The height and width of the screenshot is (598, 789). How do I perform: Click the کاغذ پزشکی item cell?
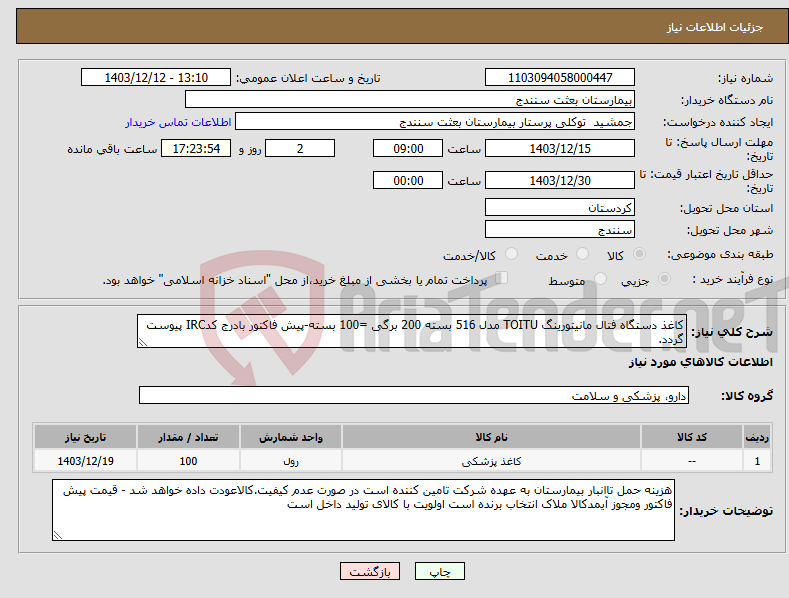[x=491, y=461]
